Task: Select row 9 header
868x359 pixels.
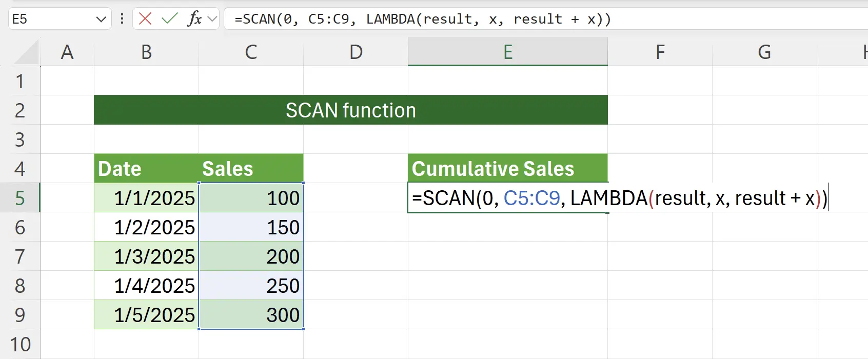Action: coord(20,315)
